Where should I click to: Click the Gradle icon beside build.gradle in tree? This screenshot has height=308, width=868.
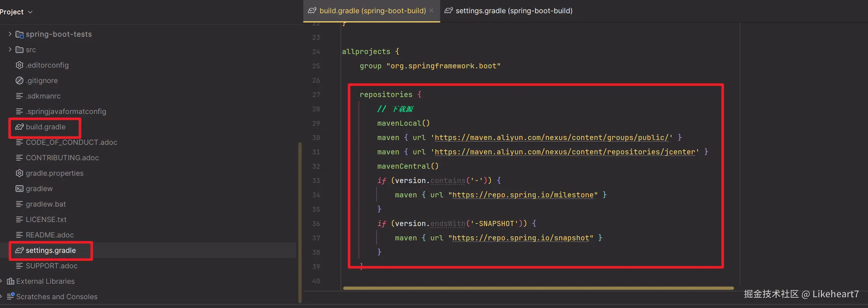click(20, 127)
